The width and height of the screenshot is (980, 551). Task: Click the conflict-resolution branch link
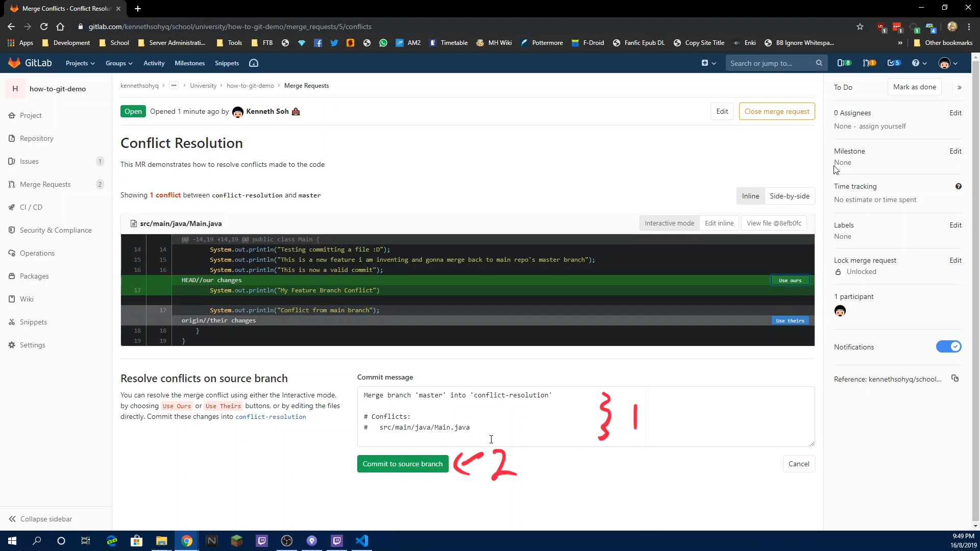[271, 417]
